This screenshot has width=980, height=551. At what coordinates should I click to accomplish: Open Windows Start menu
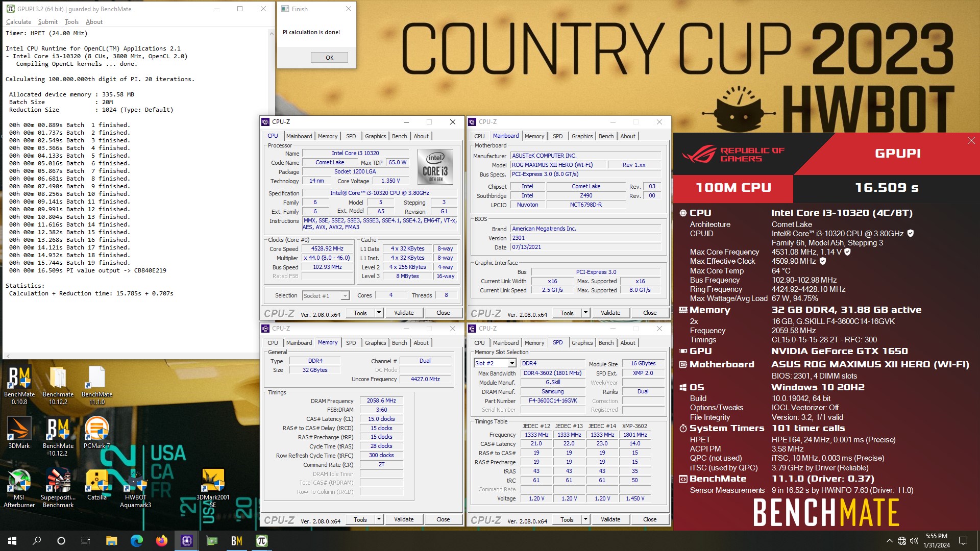(12, 541)
